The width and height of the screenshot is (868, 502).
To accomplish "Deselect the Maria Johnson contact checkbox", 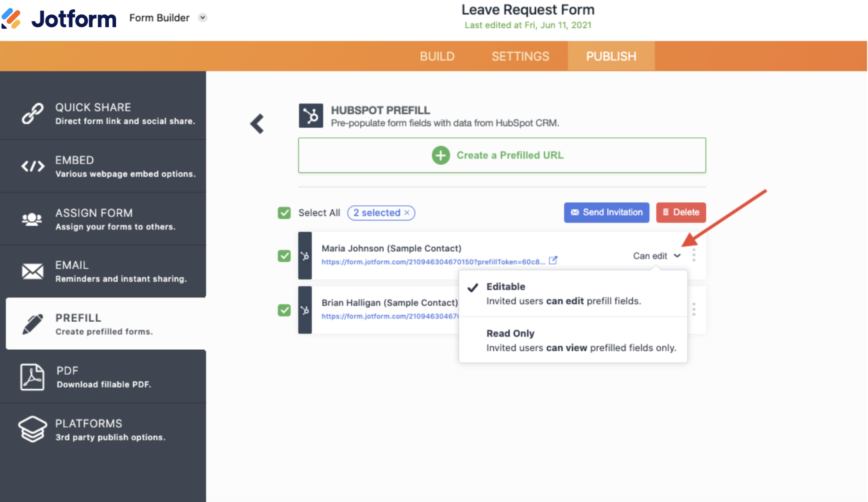I will point(284,256).
